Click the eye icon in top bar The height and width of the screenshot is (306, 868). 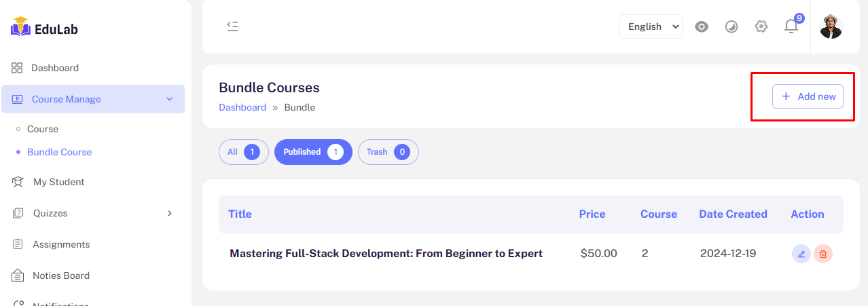tap(702, 26)
